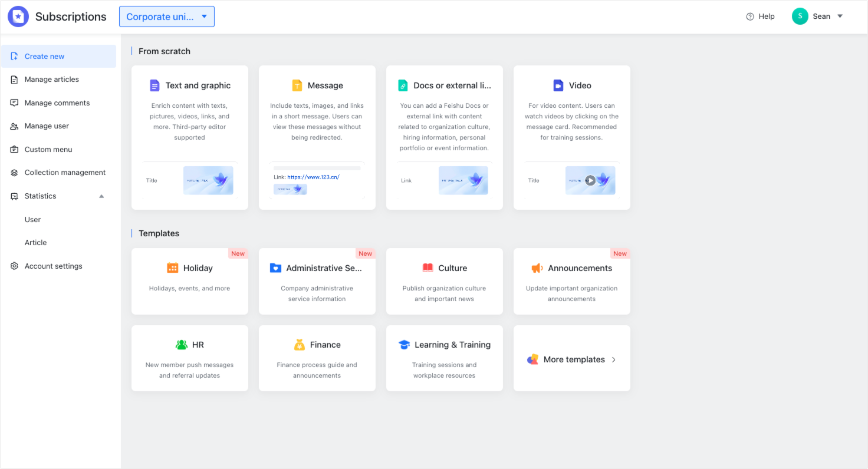This screenshot has height=469, width=868.
Task: Click the blue Video camera icon
Action: (558, 85)
